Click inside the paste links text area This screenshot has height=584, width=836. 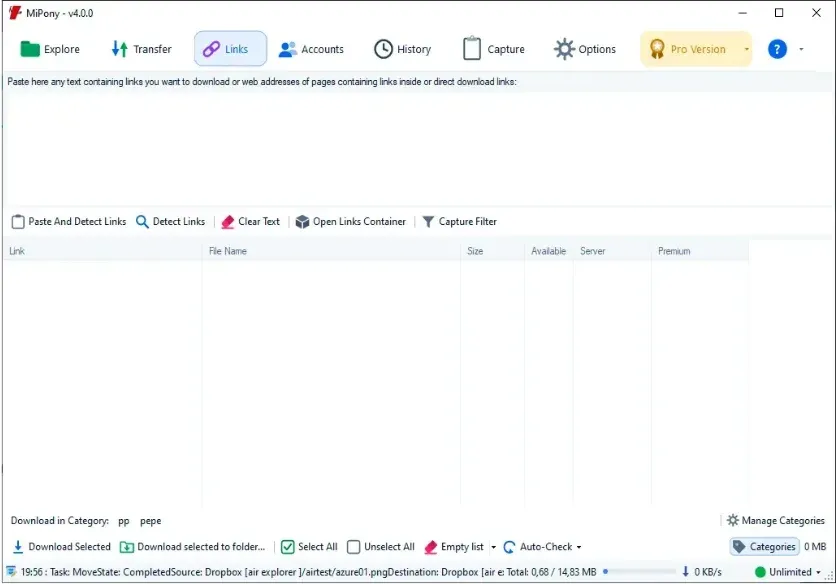tap(418, 148)
